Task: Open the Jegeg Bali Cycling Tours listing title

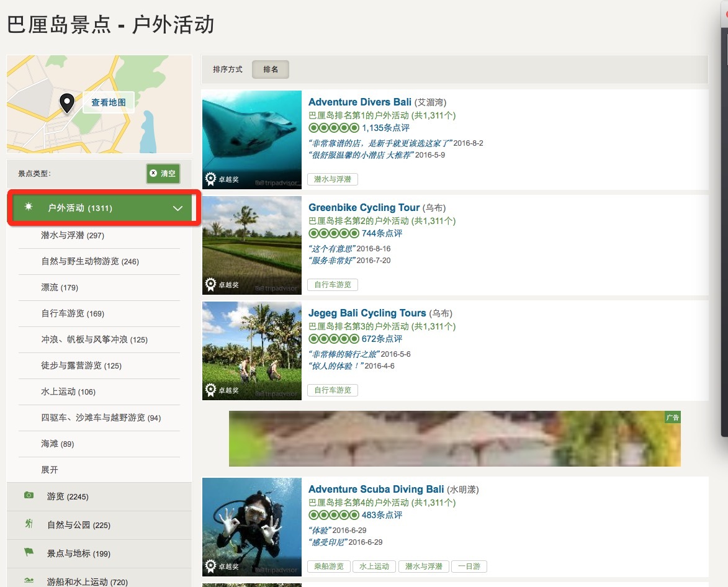Action: click(x=367, y=313)
